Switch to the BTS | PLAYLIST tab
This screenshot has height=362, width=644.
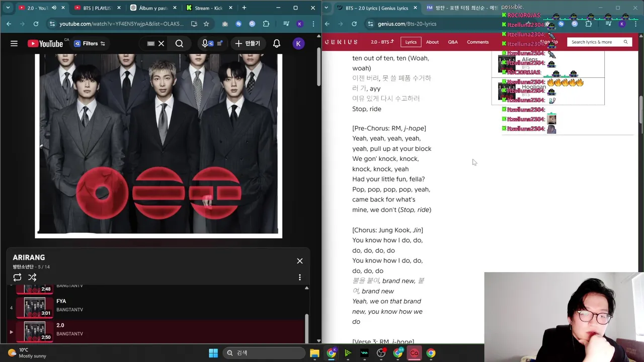96,8
